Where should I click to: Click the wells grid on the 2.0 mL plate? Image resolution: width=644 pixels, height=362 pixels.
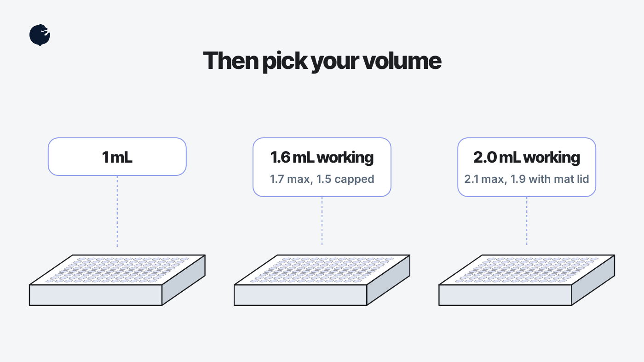[527, 270]
